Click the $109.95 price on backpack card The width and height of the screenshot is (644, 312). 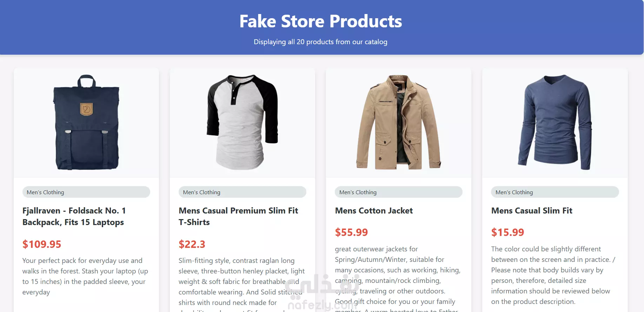coord(42,244)
